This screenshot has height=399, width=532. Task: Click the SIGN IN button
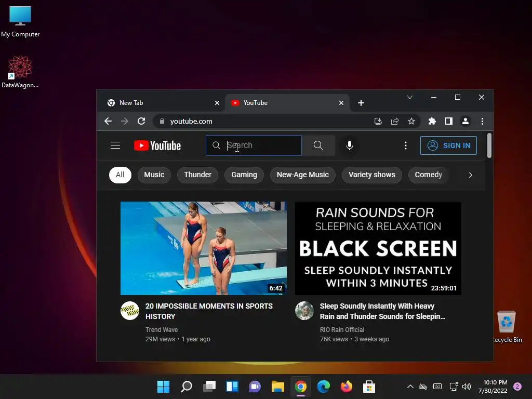click(x=448, y=145)
